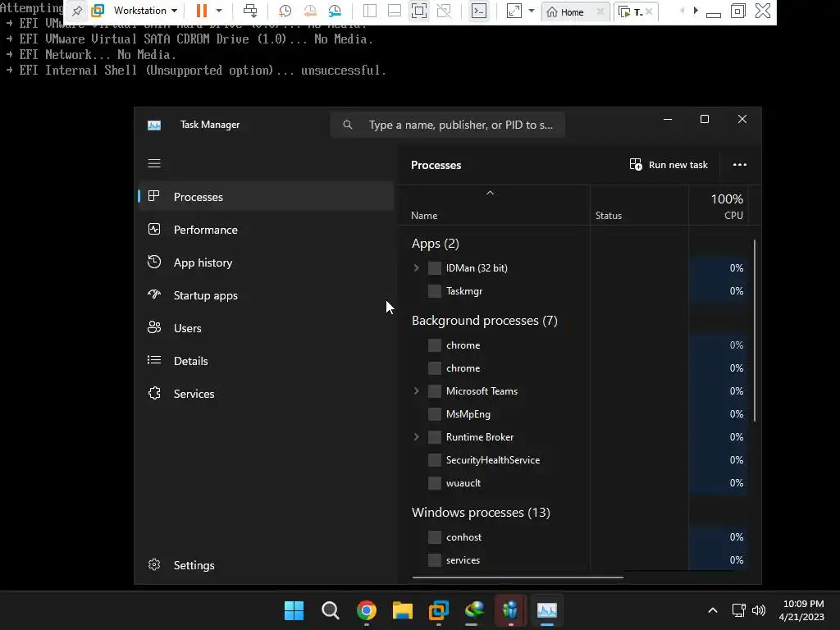The height and width of the screenshot is (630, 840).
Task: Open the Details page in sidebar
Action: pyautogui.click(x=267, y=361)
